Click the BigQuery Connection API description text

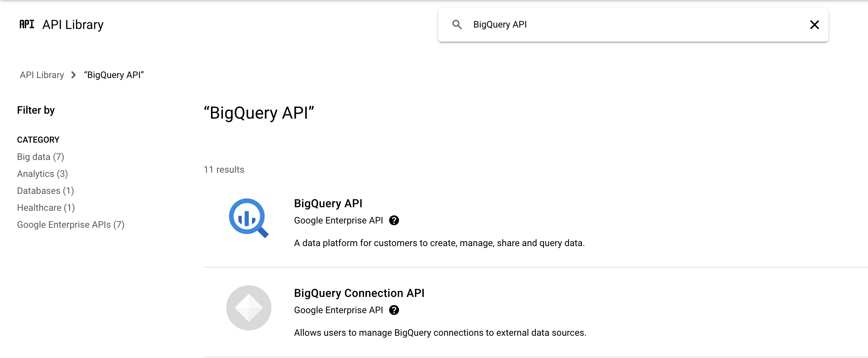point(440,333)
